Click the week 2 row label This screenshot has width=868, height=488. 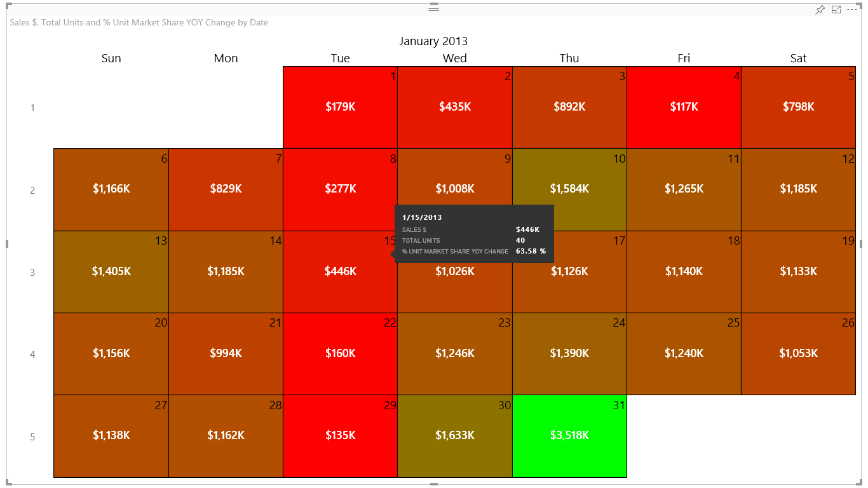pos(32,190)
